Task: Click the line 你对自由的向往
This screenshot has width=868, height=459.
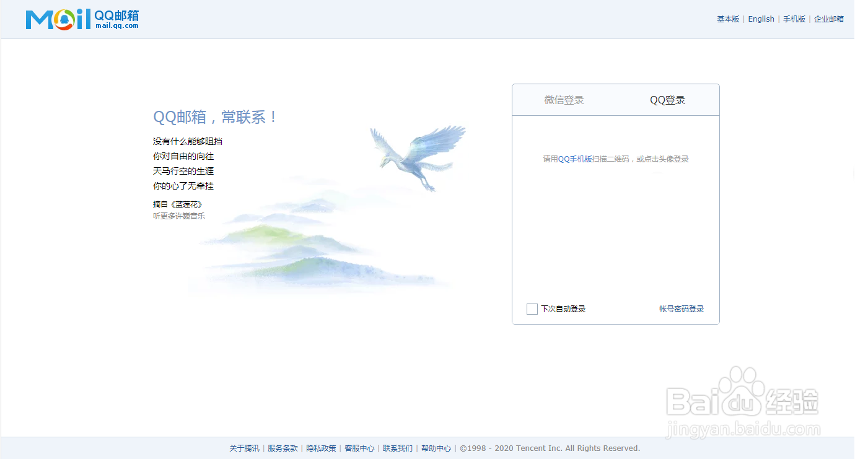Action: coord(183,156)
